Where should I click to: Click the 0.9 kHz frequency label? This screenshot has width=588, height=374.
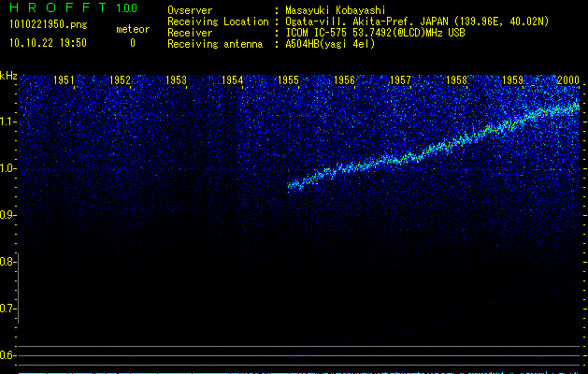click(x=7, y=215)
